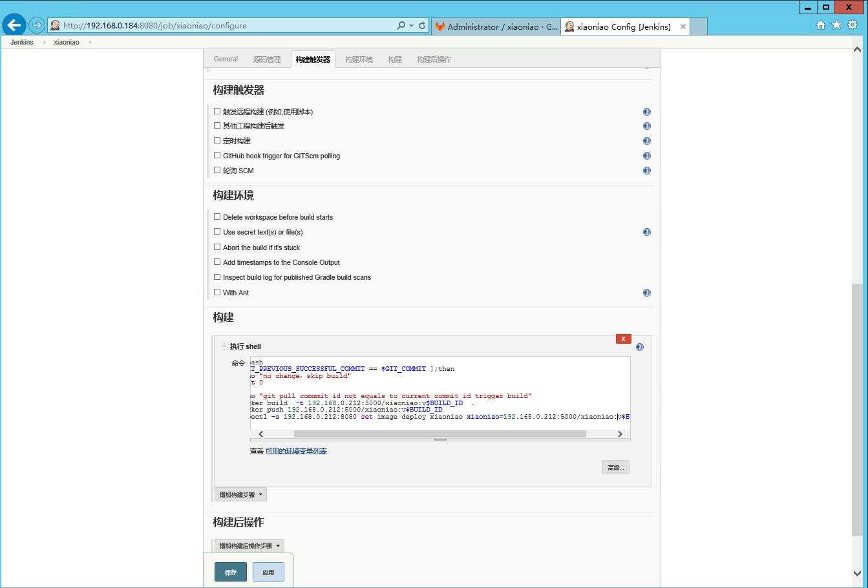
Task: Enable Delete workspace before build starts
Action: point(217,216)
